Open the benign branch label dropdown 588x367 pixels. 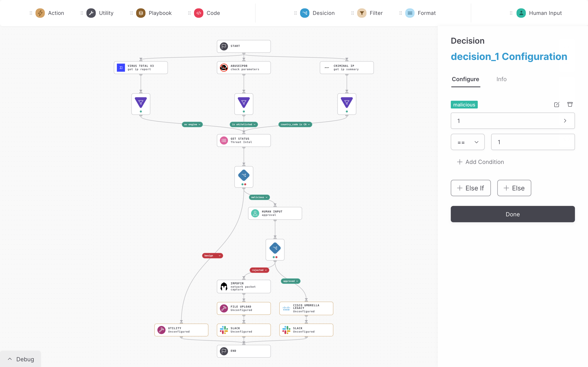(220, 256)
